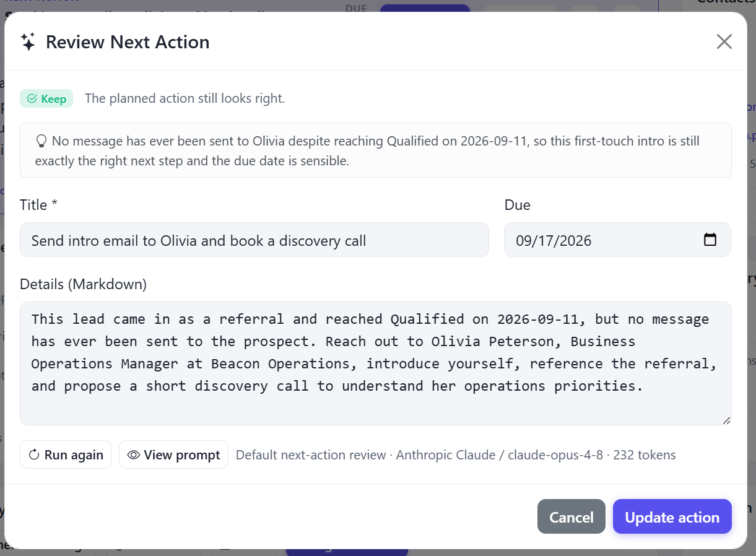Open View prompt via the eye icon
Image resolution: width=756 pixels, height=556 pixels.
pyautogui.click(x=133, y=455)
